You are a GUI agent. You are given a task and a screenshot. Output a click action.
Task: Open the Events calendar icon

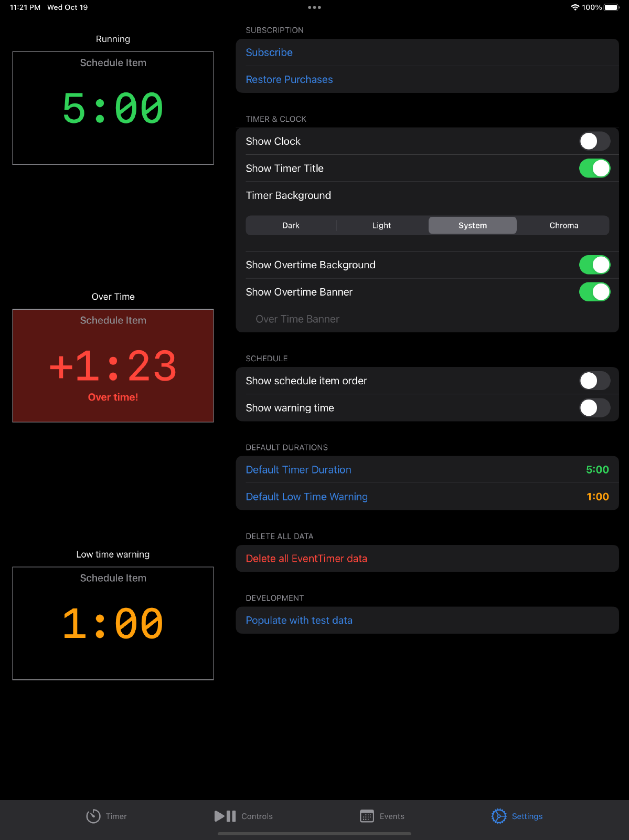[x=367, y=816]
